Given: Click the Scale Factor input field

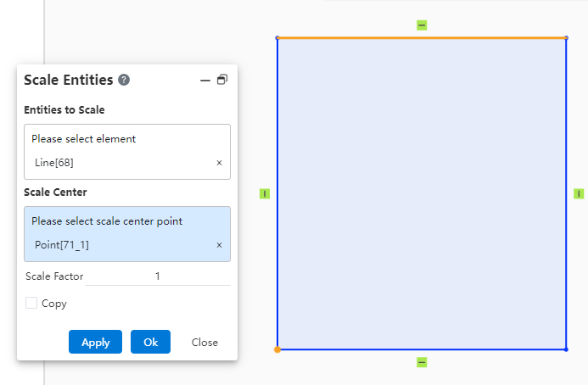Looking at the screenshot, I should pos(157,276).
